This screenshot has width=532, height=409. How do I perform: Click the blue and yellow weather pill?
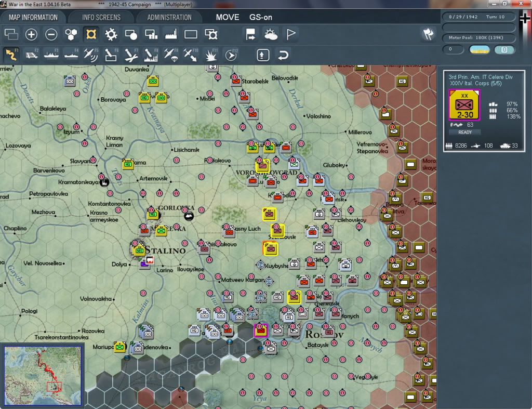[480, 49]
